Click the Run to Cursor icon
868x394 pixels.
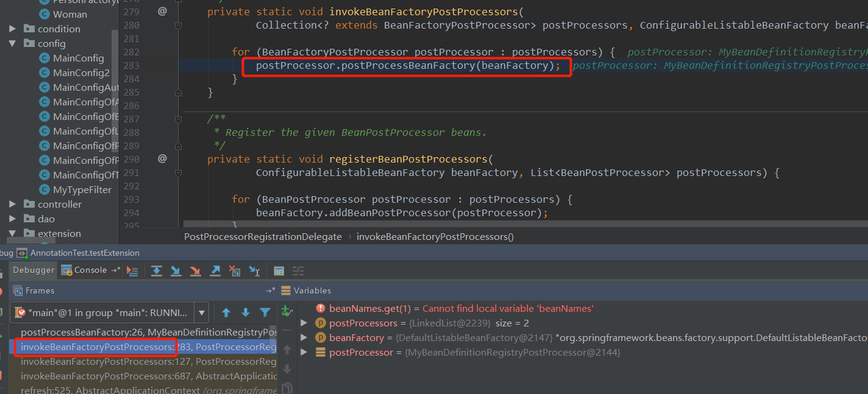254,270
